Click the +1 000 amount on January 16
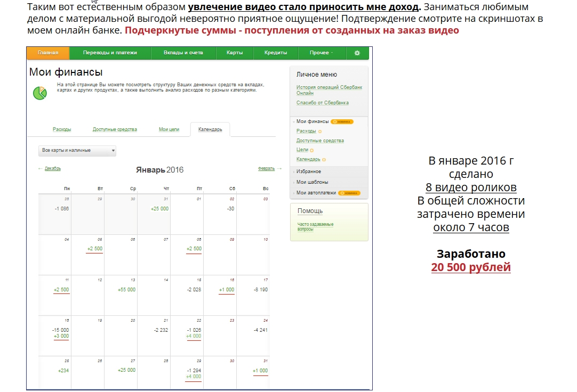 pos(227,290)
